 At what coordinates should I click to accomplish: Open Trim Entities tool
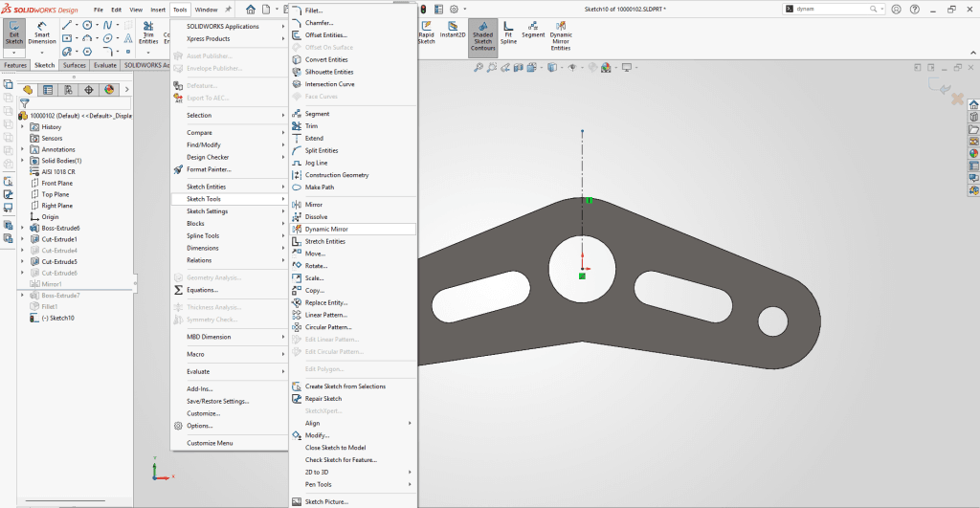point(148,33)
